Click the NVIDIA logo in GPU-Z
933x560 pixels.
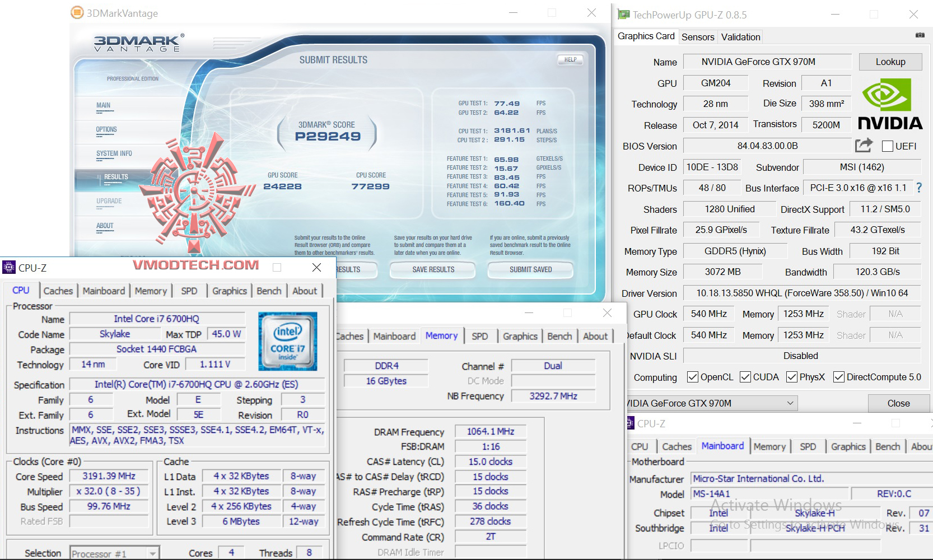(890, 104)
